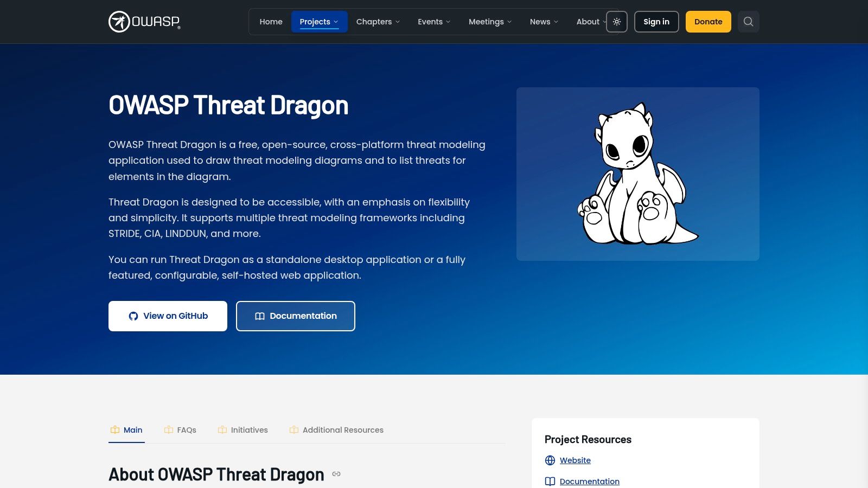Click the permalink icon beside About OWASP Threat Dragon
The width and height of the screenshot is (868, 488).
click(x=336, y=474)
